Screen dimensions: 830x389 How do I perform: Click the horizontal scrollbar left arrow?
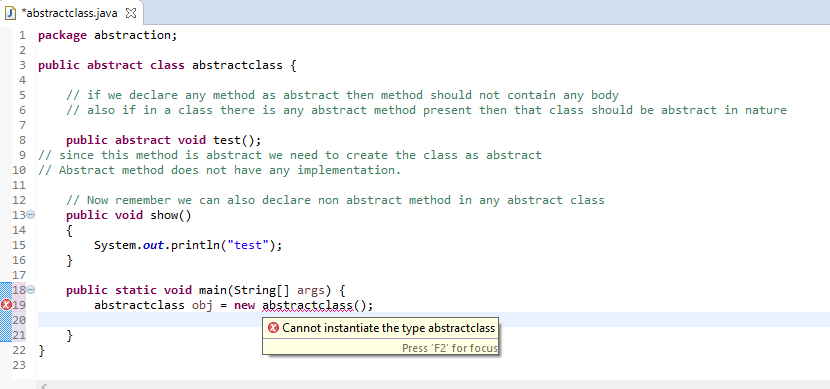coord(43,386)
